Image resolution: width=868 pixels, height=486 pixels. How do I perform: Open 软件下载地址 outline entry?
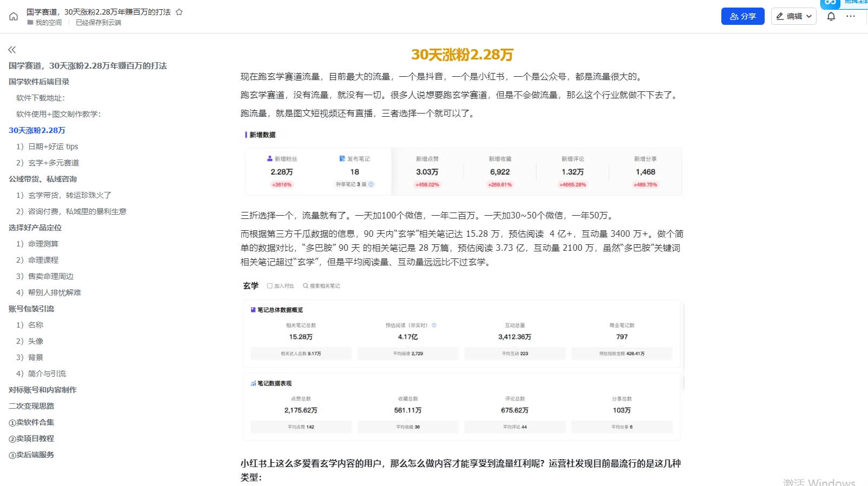[x=41, y=98]
